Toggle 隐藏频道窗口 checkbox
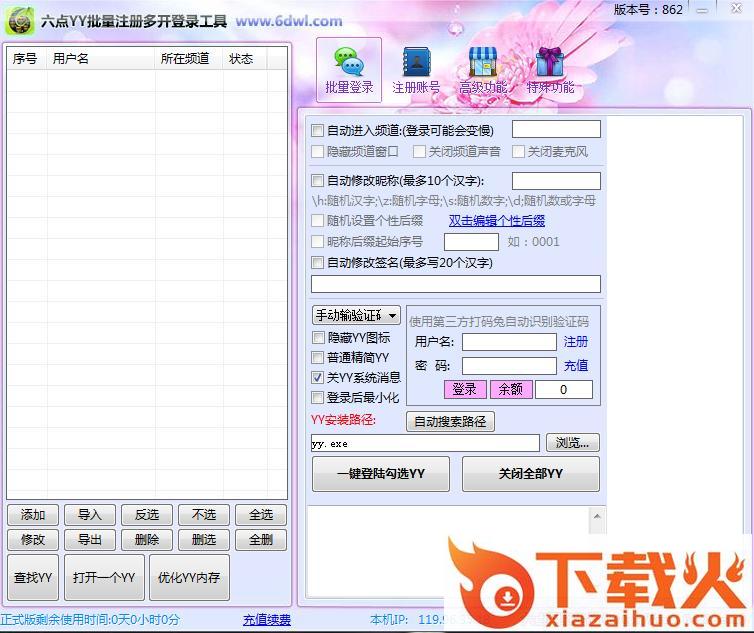The height and width of the screenshot is (633, 754). point(317,152)
